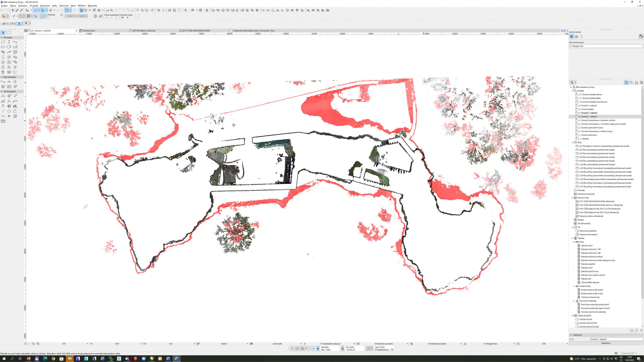
Task: Open 12. Úroveň vyhlídky Panna story
Action: 591,95
